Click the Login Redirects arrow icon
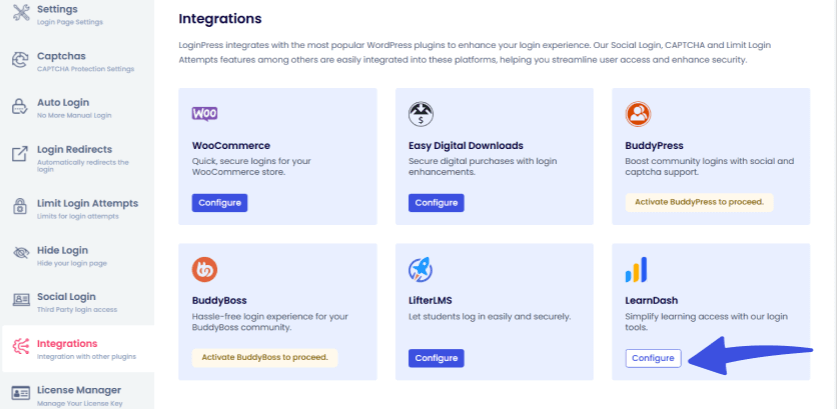The width and height of the screenshot is (837, 409). click(19, 154)
